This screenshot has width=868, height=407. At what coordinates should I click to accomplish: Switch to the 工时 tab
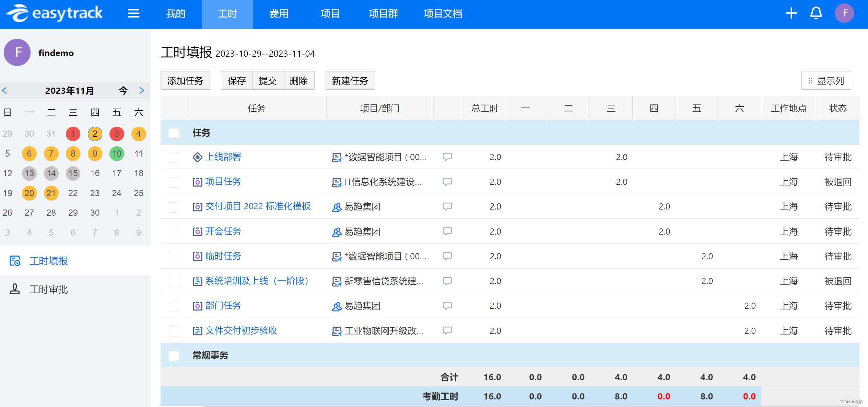click(x=227, y=14)
